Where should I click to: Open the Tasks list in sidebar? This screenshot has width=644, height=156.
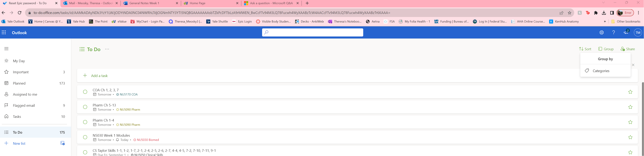[35, 116]
